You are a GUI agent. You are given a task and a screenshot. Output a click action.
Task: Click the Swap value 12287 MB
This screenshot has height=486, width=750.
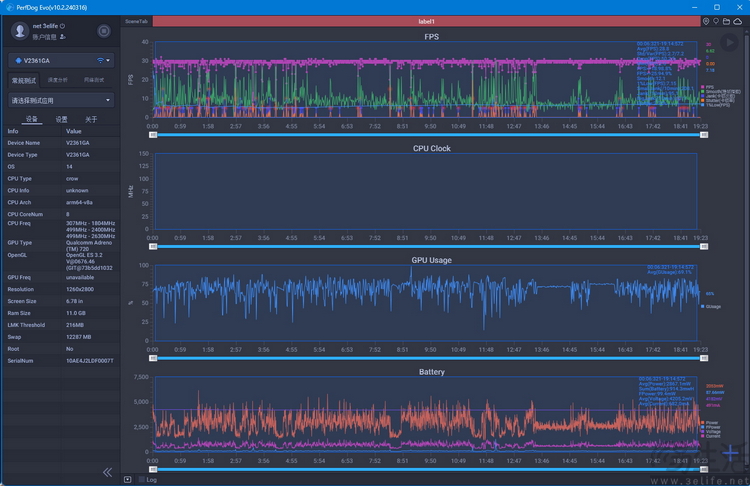78,337
